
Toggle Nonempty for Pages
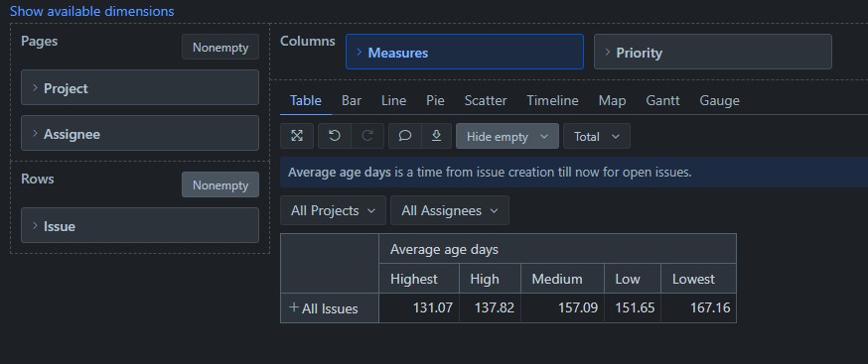coord(220,47)
